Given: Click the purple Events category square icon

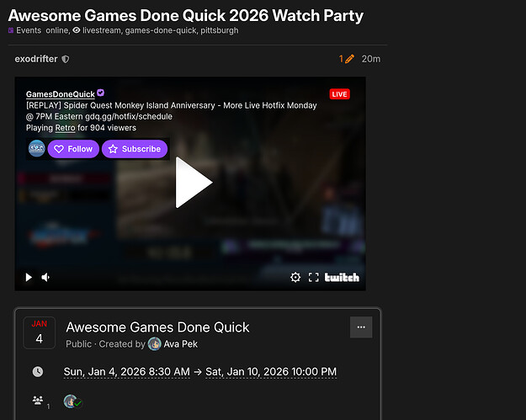Looking at the screenshot, I should coord(11,30).
